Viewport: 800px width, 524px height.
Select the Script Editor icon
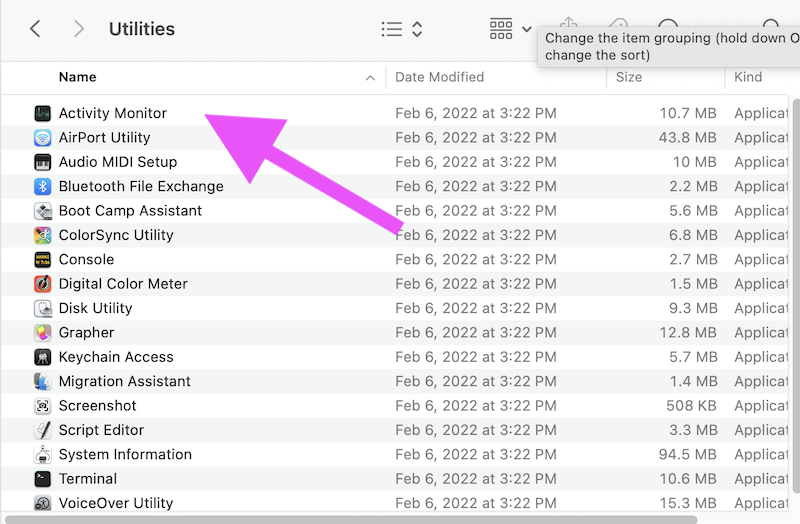(42, 431)
